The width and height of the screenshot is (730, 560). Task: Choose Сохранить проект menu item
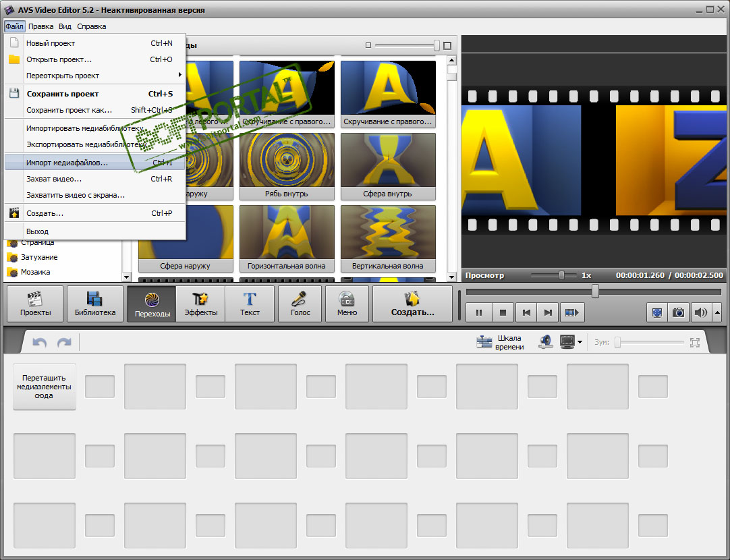95,94
